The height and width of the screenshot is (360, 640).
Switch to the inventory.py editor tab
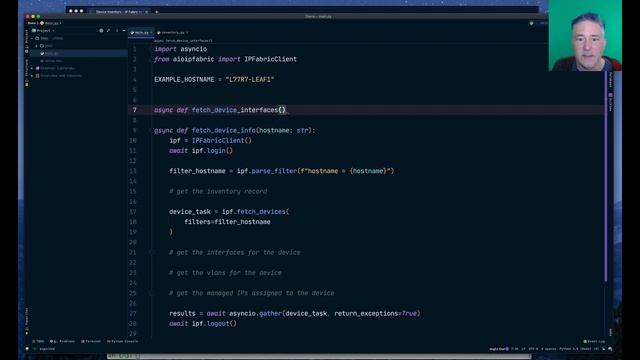coord(172,33)
